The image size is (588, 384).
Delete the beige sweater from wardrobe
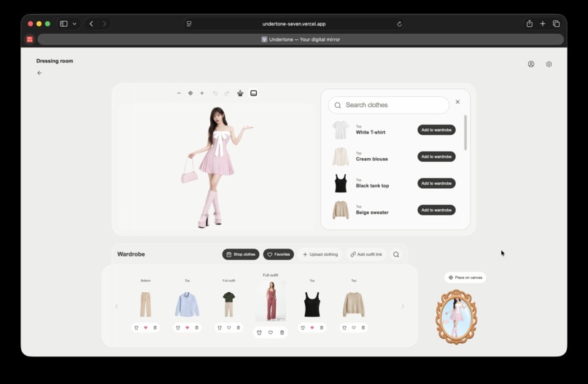363,328
